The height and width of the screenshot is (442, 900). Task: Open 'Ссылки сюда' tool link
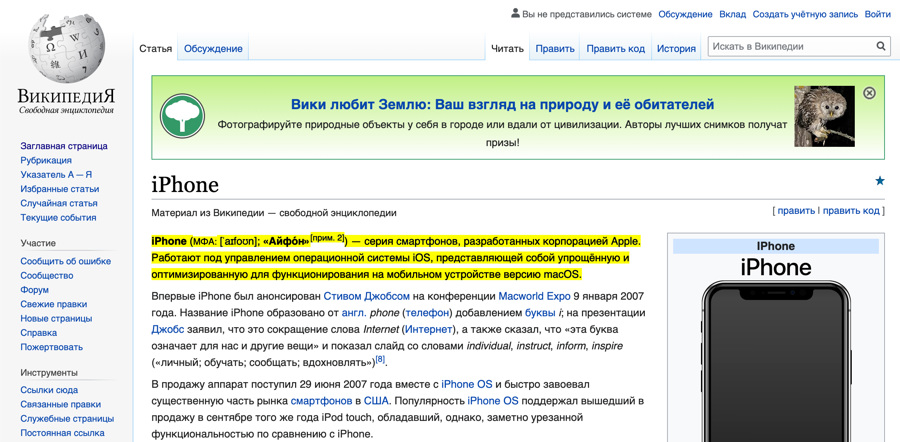tap(49, 390)
